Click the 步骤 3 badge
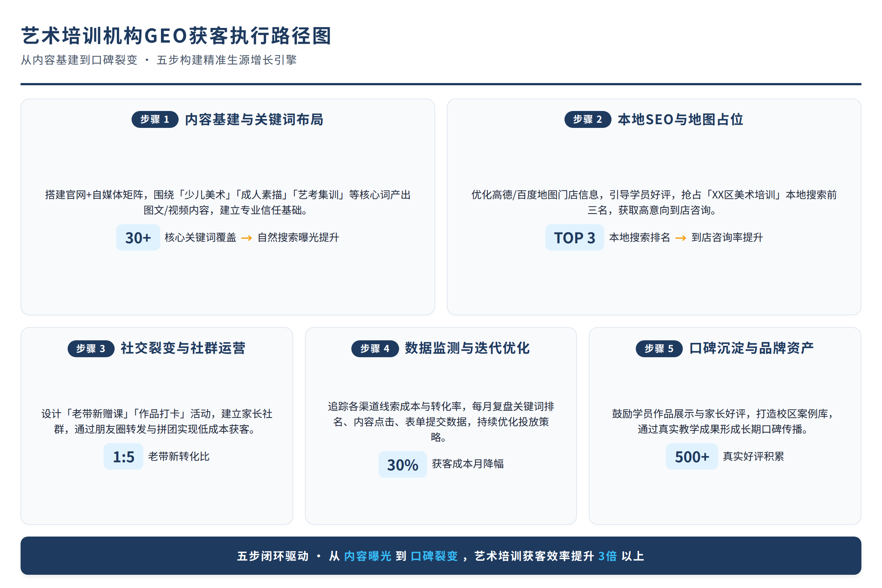The image size is (882, 588). coord(91,349)
